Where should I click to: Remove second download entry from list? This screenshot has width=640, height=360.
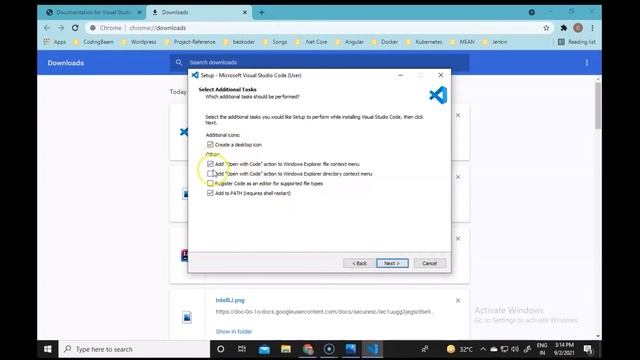click(458, 177)
